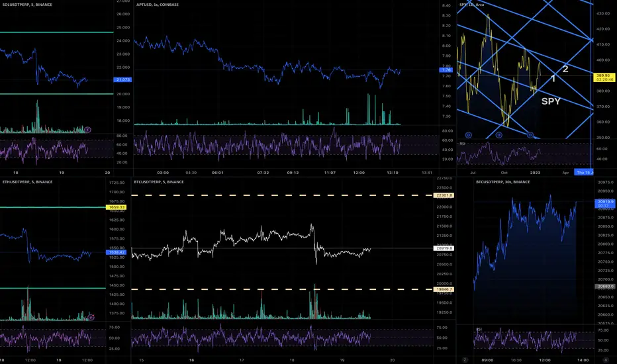This screenshot has width=617, height=364.
Task: Click the white 20919.8 price label on BTC chart
Action: 444,248
